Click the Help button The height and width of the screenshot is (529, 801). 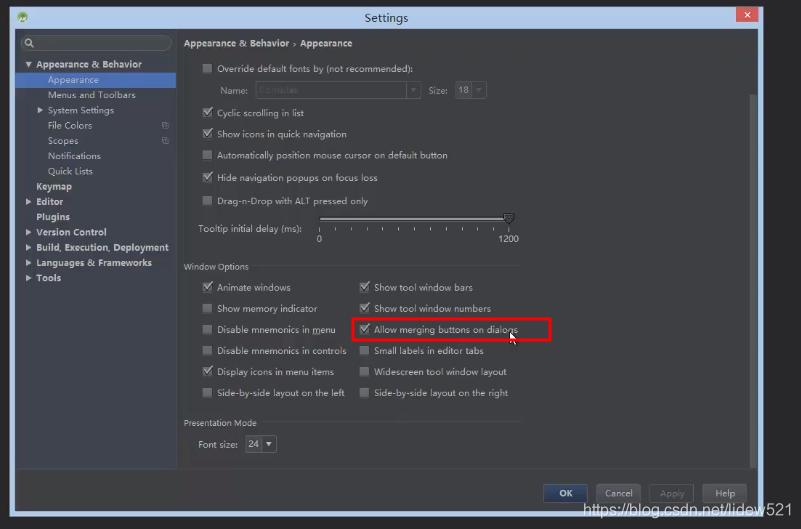[x=724, y=493]
